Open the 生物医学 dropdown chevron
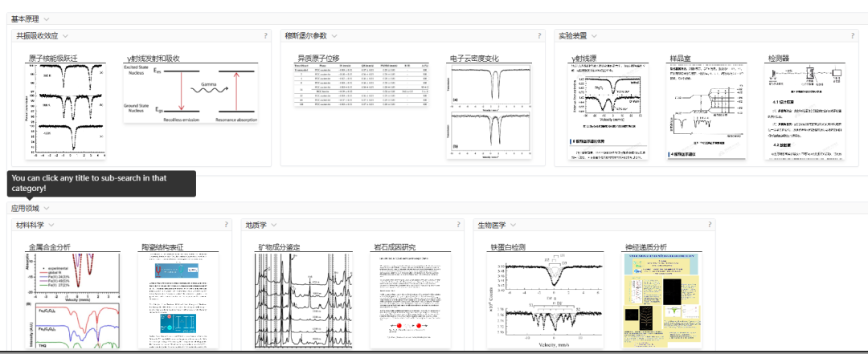868x354 pixels. click(x=513, y=225)
